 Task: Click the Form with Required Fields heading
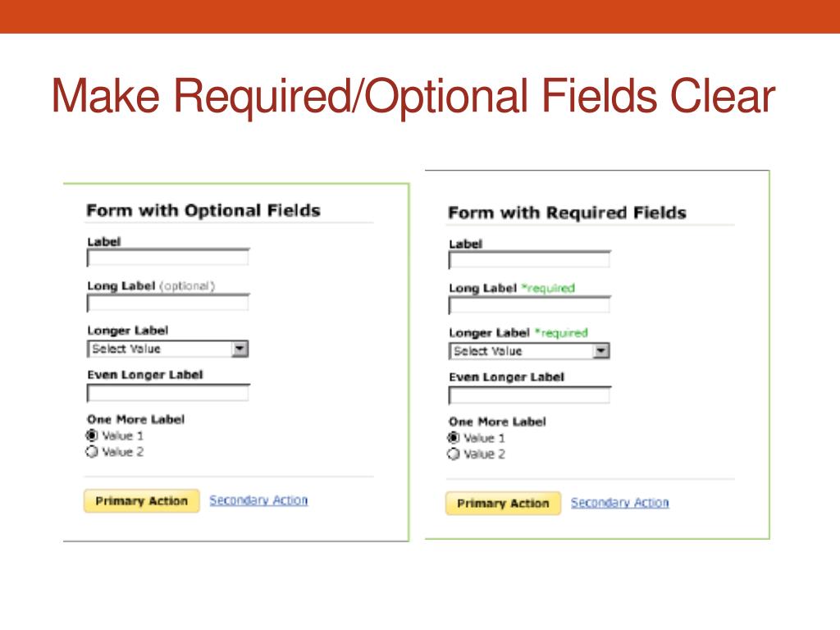[x=568, y=212]
